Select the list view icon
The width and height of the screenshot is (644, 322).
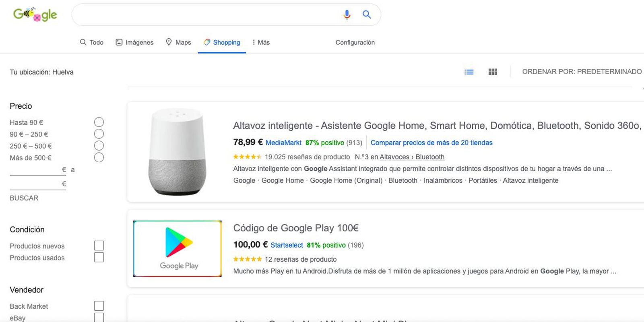[469, 72]
